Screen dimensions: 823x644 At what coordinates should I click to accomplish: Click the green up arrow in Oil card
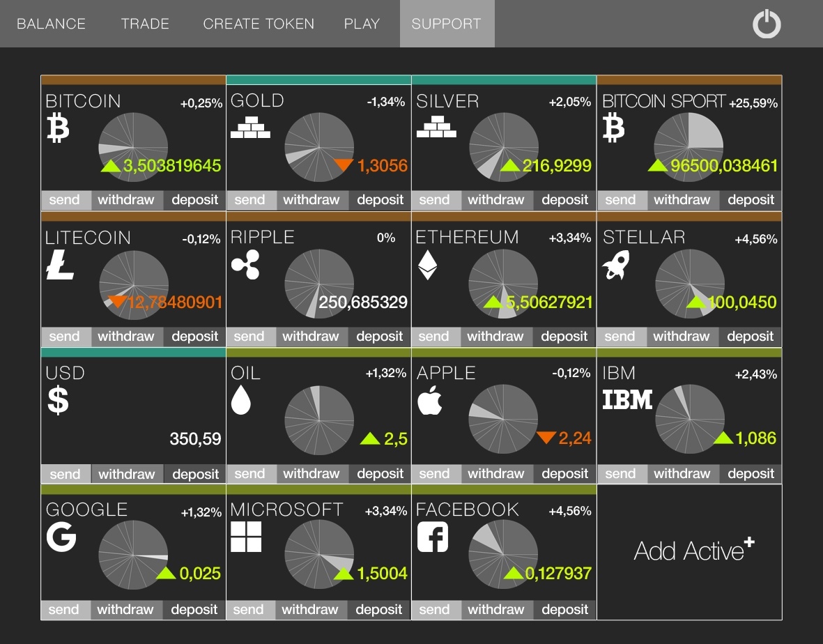pyautogui.click(x=370, y=438)
